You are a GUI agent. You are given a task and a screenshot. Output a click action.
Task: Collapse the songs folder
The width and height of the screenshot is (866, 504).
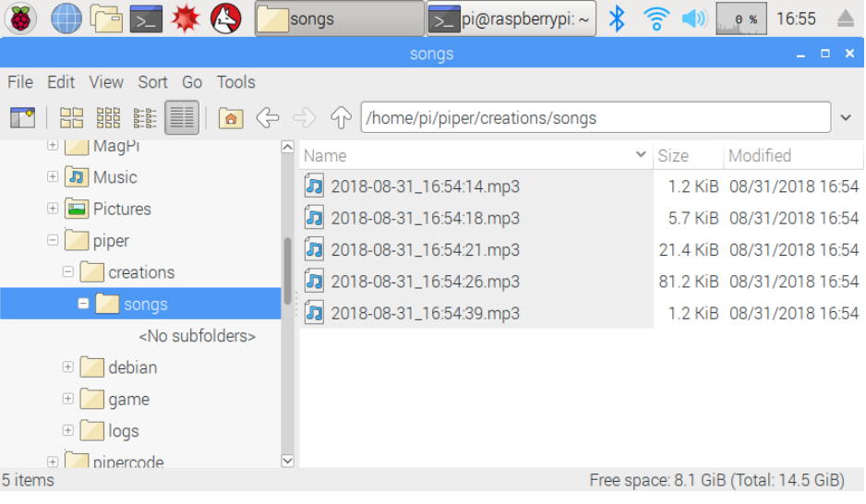pos(83,303)
